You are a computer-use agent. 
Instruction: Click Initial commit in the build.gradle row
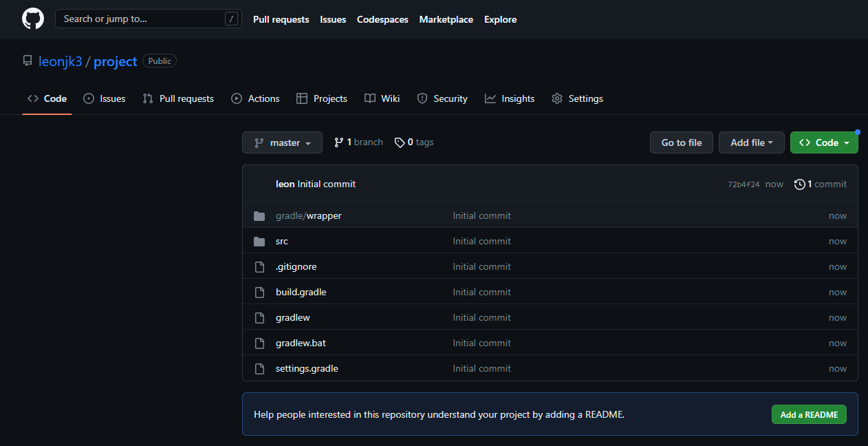(x=481, y=293)
